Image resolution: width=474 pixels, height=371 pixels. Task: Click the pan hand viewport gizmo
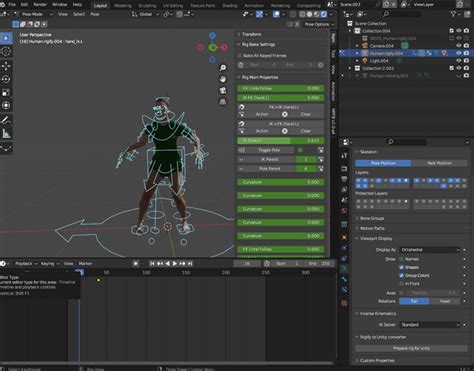[223, 79]
